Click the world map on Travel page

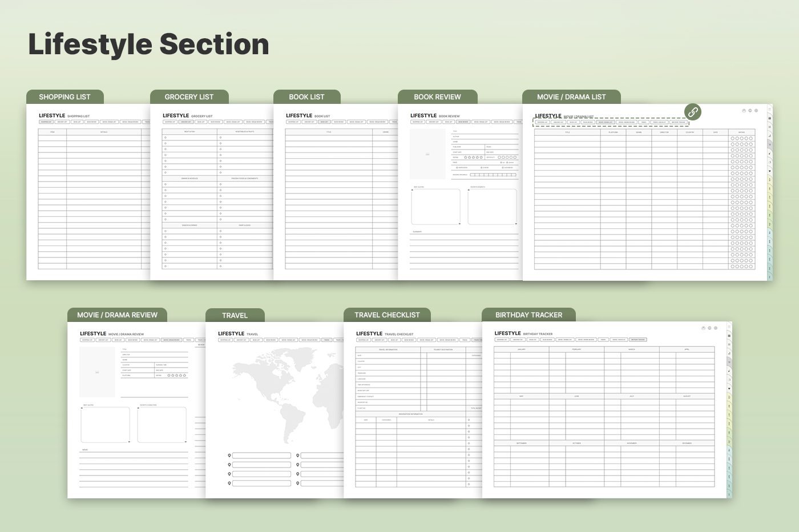(274, 394)
